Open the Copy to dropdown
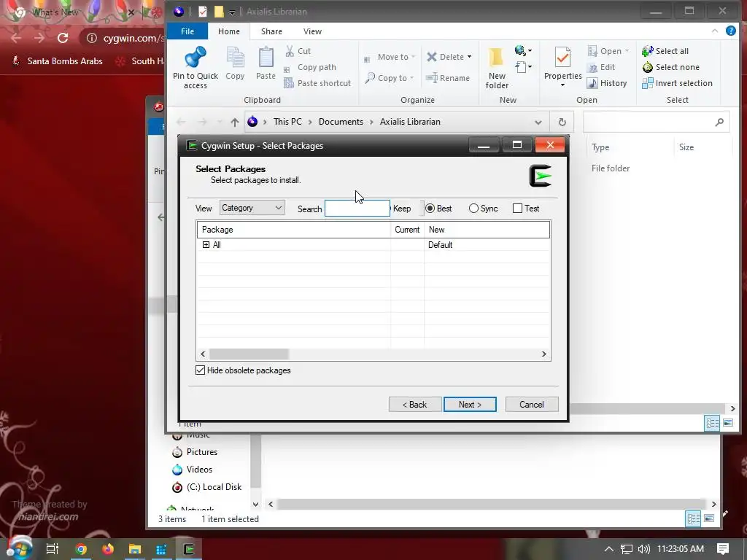The image size is (747, 560). click(390, 77)
